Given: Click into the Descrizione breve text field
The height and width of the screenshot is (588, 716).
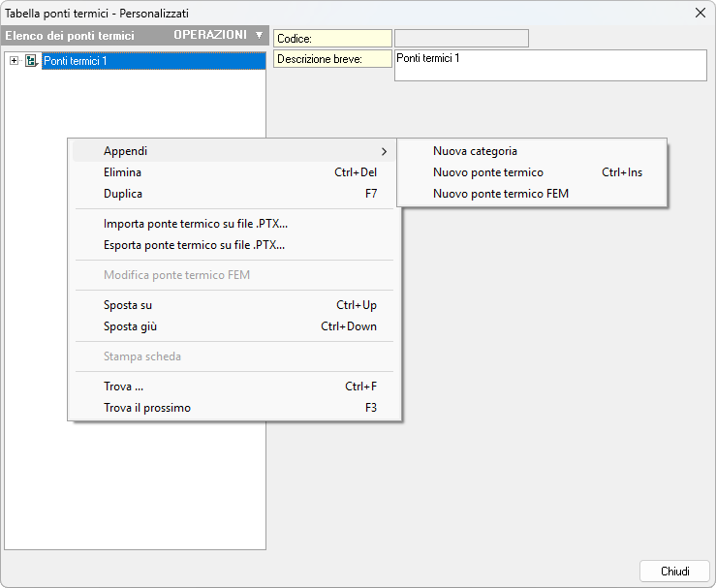Looking at the screenshot, I should tap(549, 65).
